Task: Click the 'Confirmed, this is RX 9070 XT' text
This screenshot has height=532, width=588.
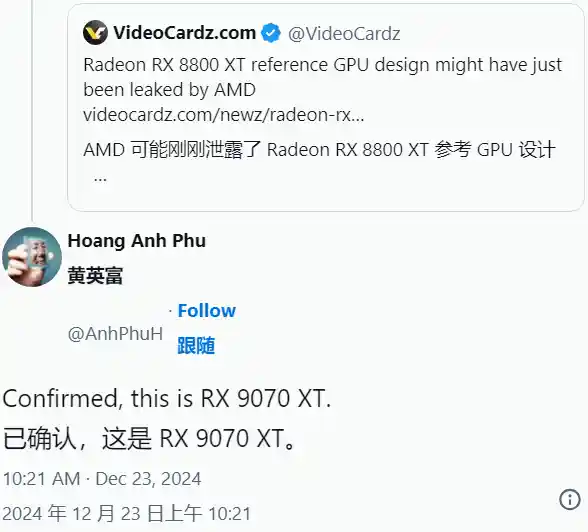Action: click(167, 398)
